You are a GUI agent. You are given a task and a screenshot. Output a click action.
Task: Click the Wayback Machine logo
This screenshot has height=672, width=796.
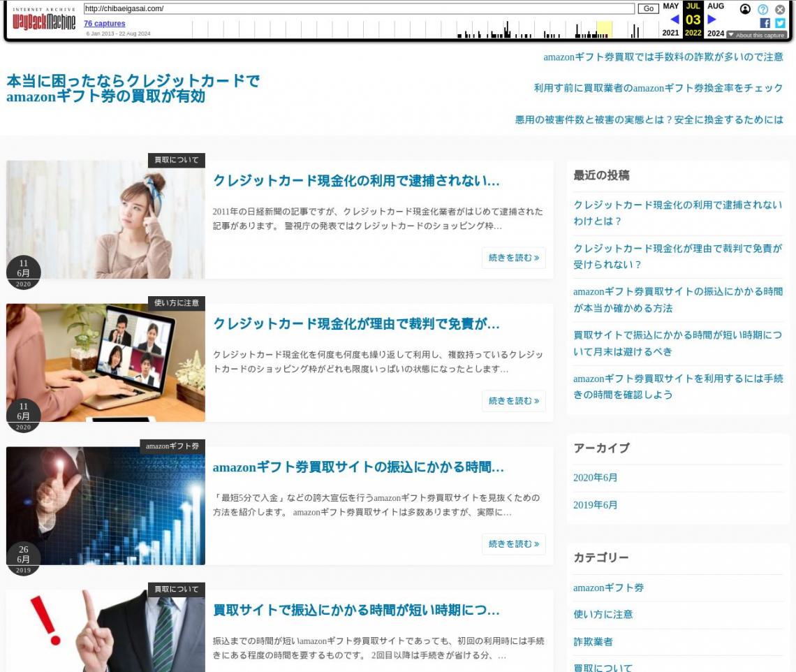pyautogui.click(x=44, y=19)
